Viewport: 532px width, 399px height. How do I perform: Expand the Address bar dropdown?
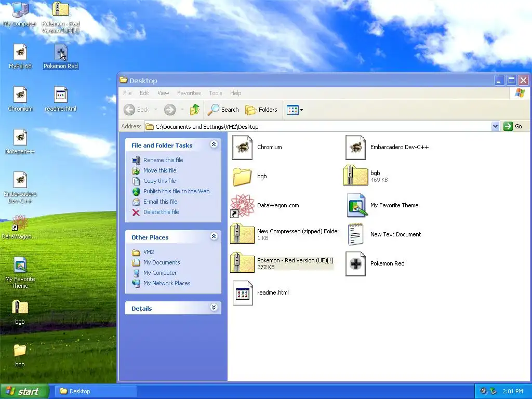point(495,126)
